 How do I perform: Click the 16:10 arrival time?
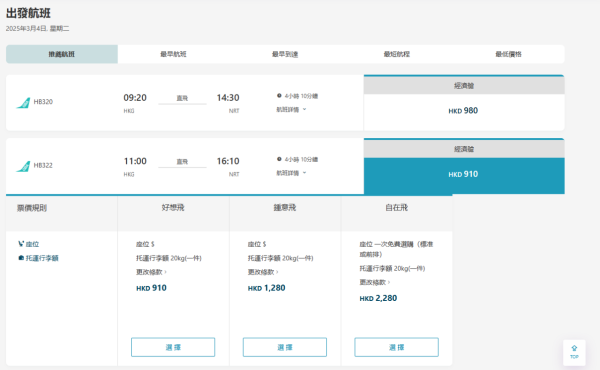click(x=228, y=161)
